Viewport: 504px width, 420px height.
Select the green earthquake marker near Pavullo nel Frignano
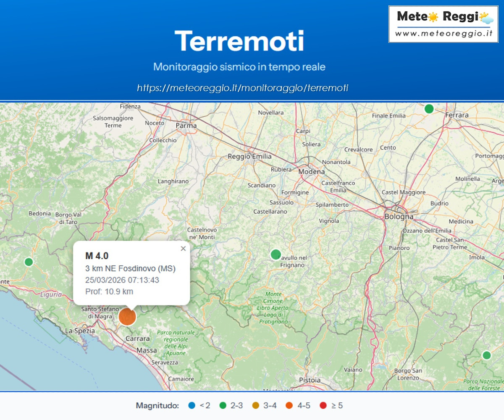(x=276, y=255)
